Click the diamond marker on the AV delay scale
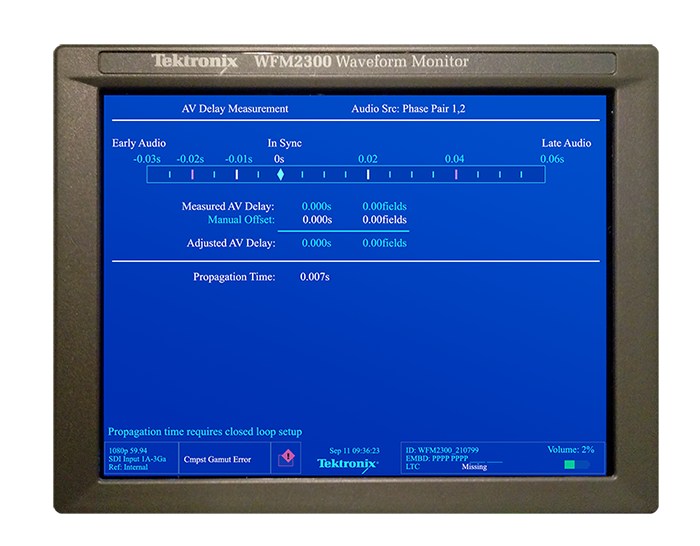This screenshot has width=700, height=546. pyautogui.click(x=280, y=175)
